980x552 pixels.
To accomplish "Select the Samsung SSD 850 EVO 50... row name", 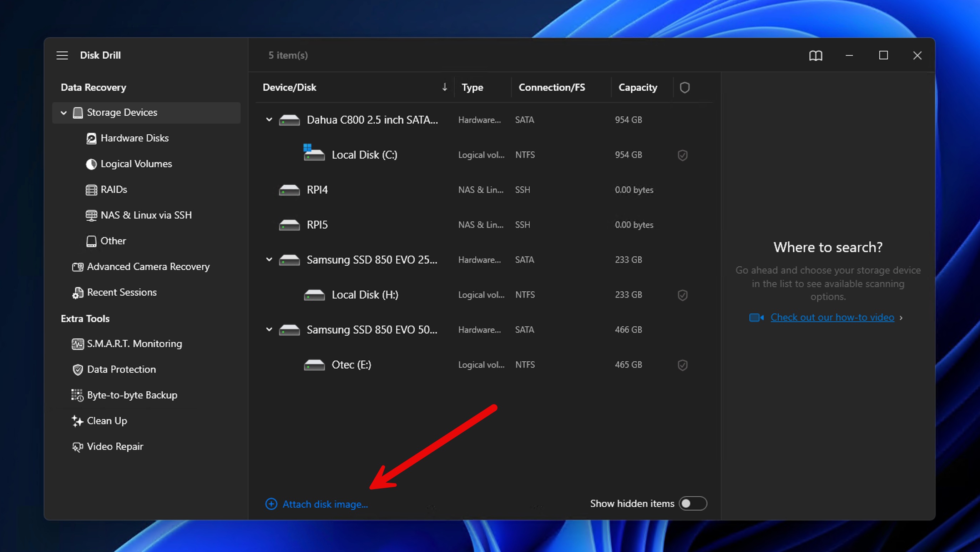I will click(372, 330).
